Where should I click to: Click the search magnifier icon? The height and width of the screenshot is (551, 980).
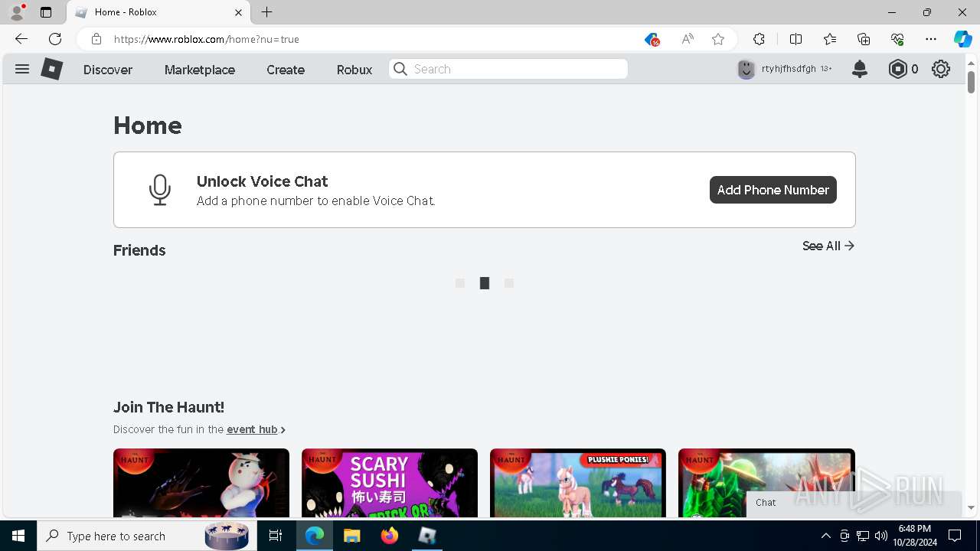[400, 69]
